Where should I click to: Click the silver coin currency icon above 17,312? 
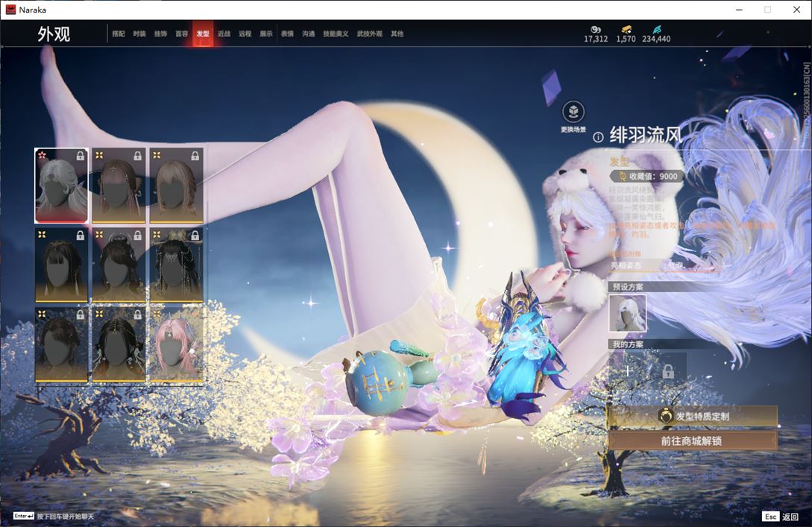click(596, 30)
